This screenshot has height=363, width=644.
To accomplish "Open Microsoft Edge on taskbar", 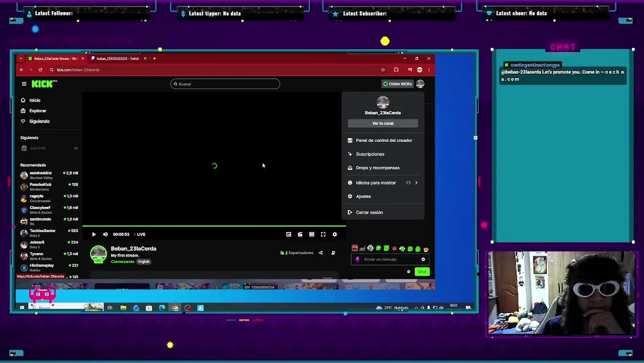I will 162,308.
